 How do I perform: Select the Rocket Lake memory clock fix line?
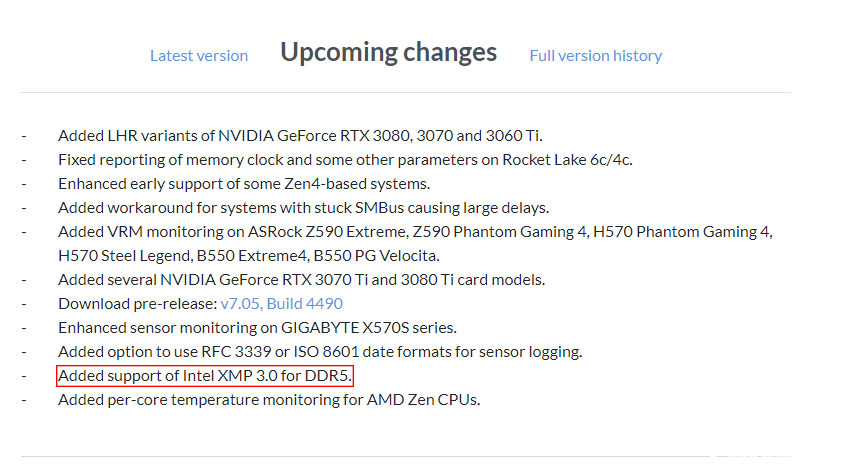(345, 159)
